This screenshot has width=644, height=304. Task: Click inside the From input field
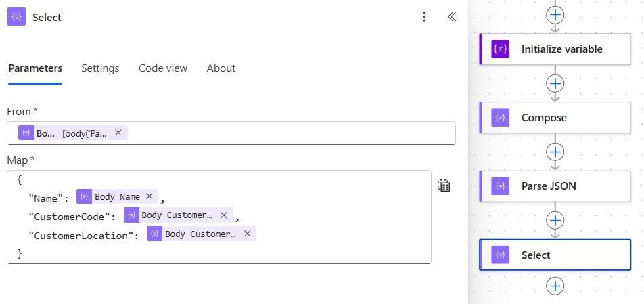click(x=231, y=133)
